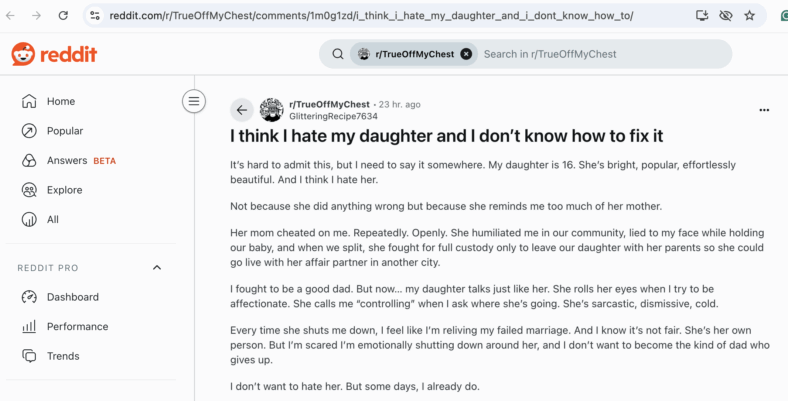The height and width of the screenshot is (401, 788).
Task: Reload the page in the browser
Action: coord(63,16)
